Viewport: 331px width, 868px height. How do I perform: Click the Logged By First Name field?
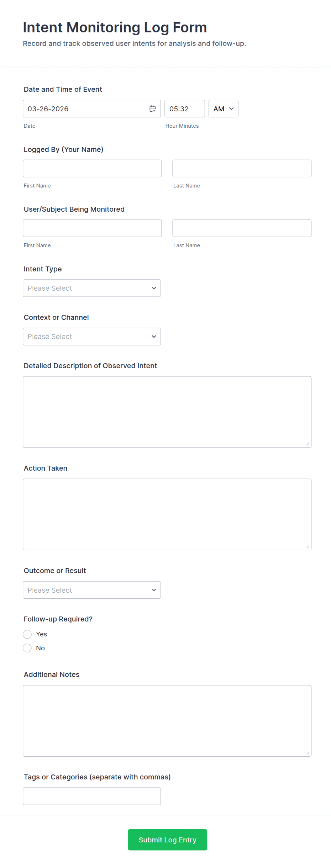coord(92,169)
